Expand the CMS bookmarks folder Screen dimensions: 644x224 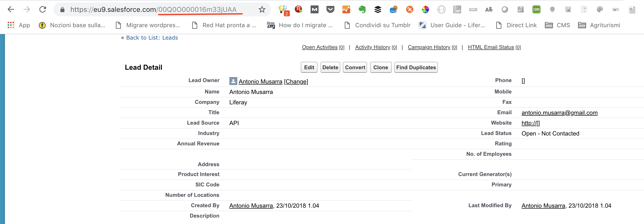point(557,25)
